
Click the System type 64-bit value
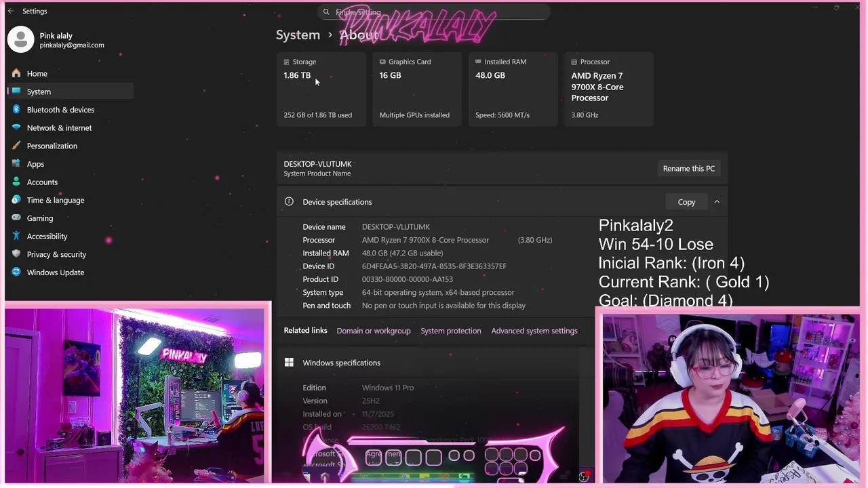coord(438,293)
